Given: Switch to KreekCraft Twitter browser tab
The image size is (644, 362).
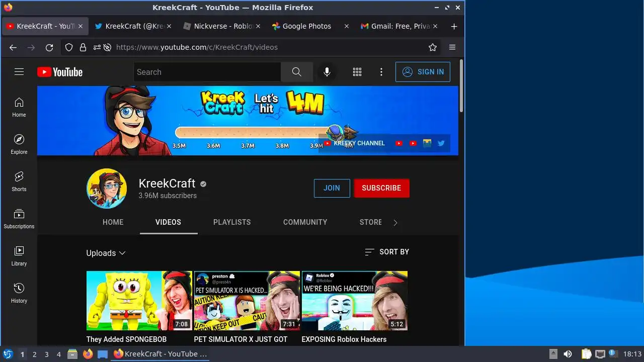Looking at the screenshot, I should (133, 26).
